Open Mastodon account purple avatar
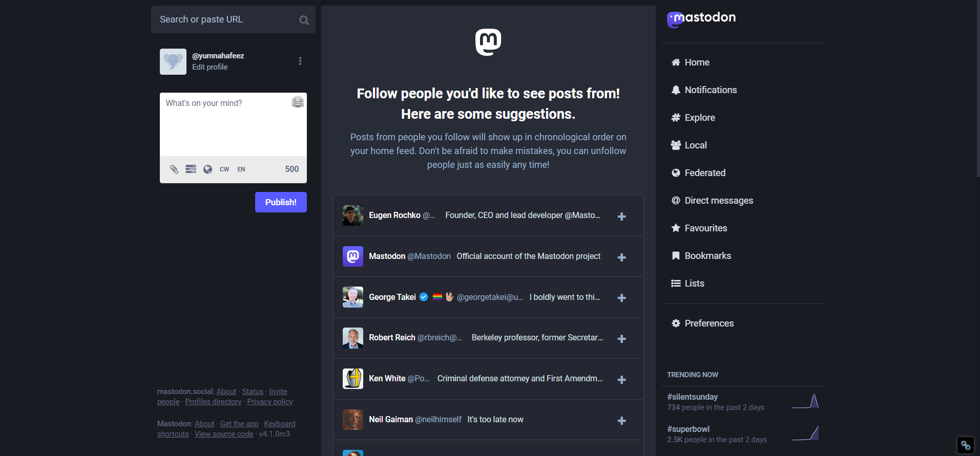This screenshot has height=456, width=980. (353, 256)
